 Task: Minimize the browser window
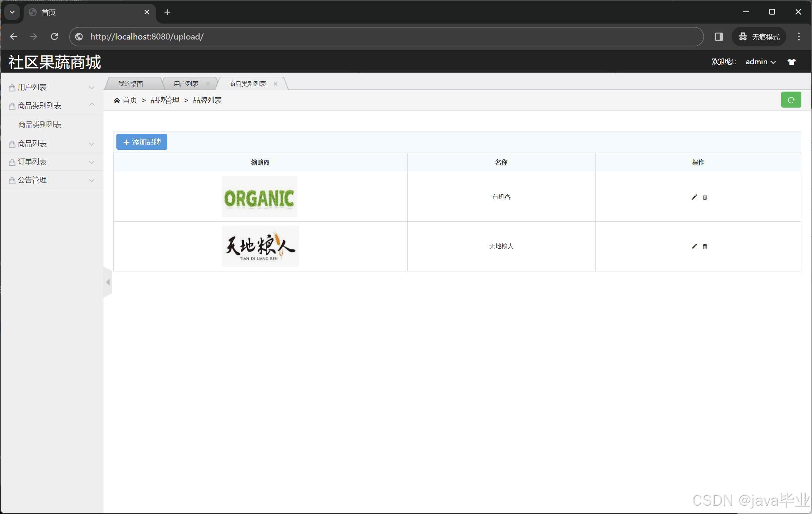pos(746,12)
